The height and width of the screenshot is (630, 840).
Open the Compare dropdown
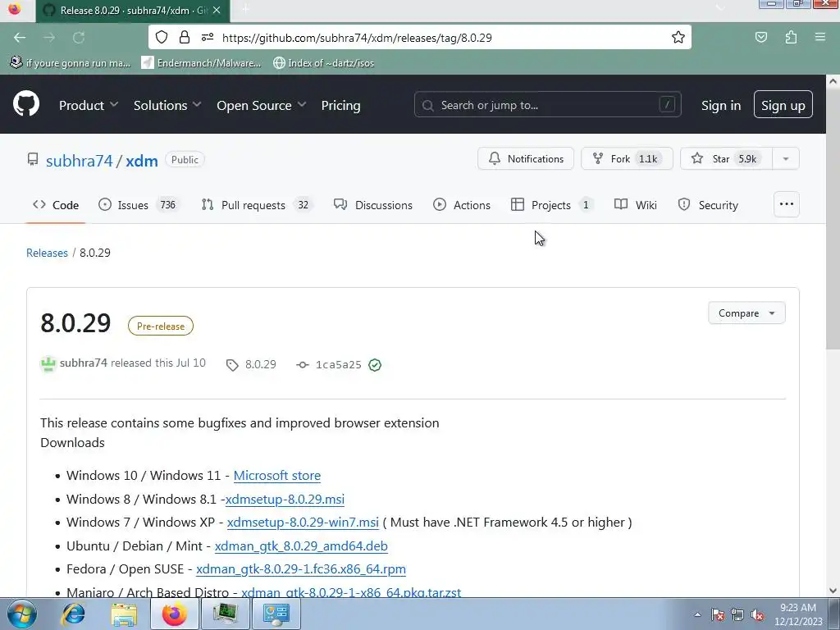click(x=746, y=313)
